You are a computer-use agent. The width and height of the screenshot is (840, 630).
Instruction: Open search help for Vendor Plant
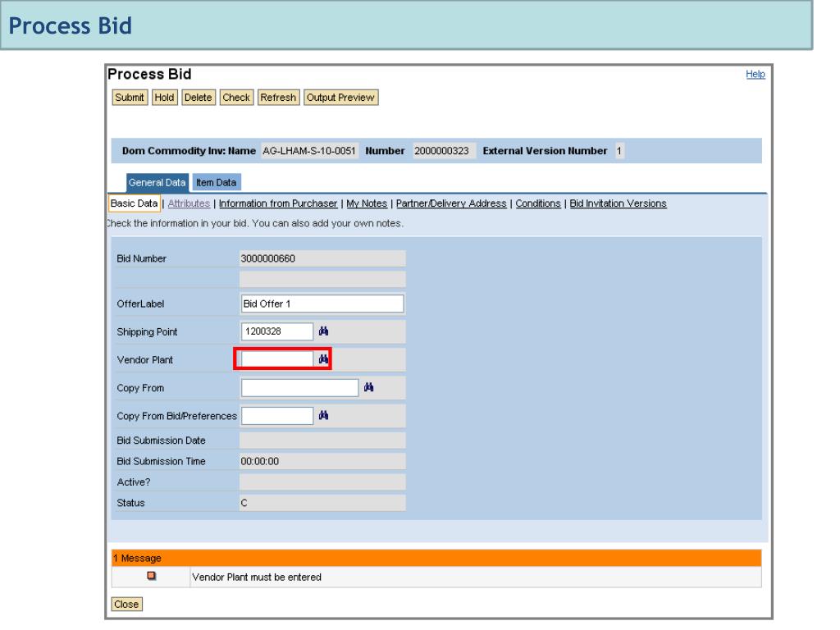(x=324, y=359)
